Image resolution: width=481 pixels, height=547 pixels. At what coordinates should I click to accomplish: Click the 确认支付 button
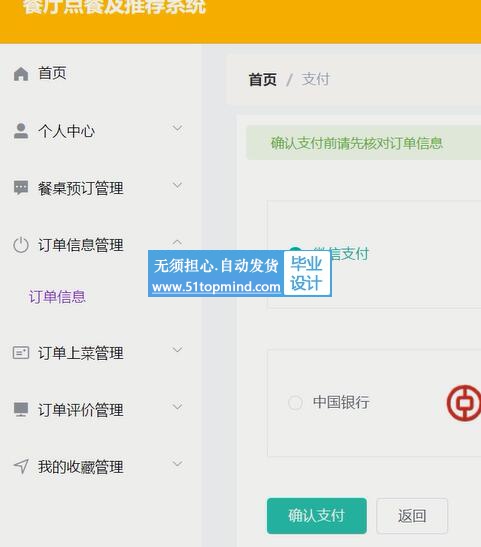317,516
